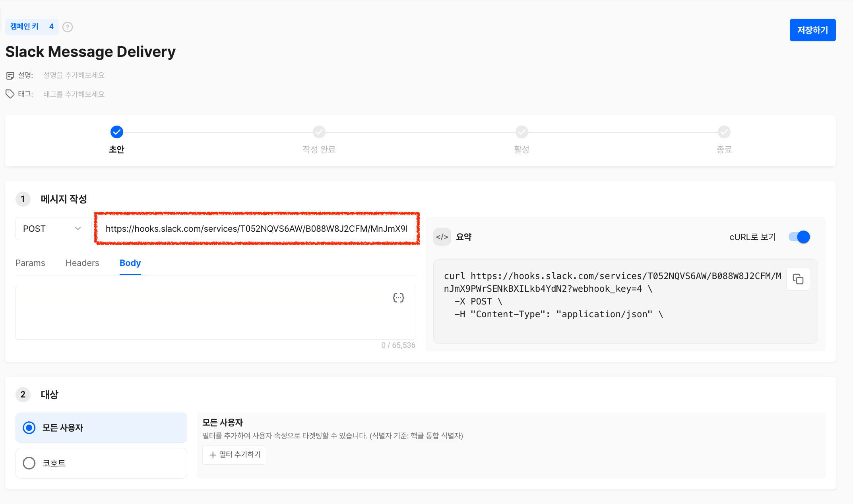Click the 종료 step circle
Image resolution: width=853 pixels, height=504 pixels.
724,132
